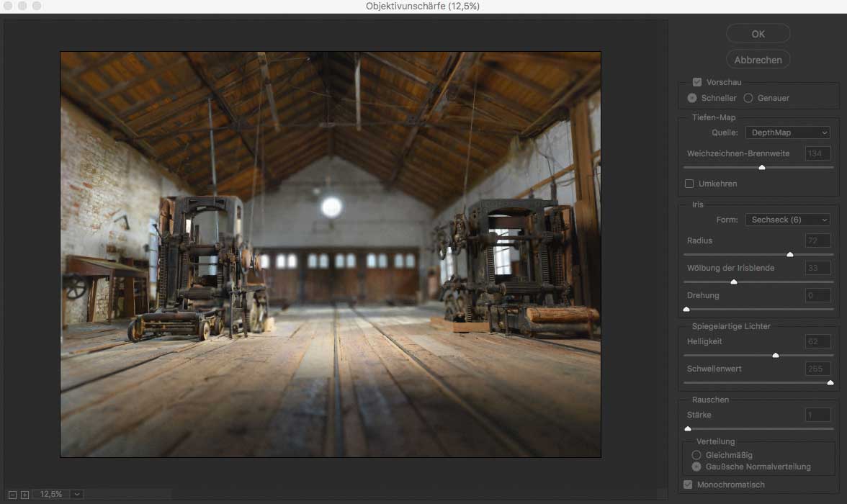Choose Gaußsche Normalverteilung option
Viewport: 847px width, 504px height.
(696, 467)
